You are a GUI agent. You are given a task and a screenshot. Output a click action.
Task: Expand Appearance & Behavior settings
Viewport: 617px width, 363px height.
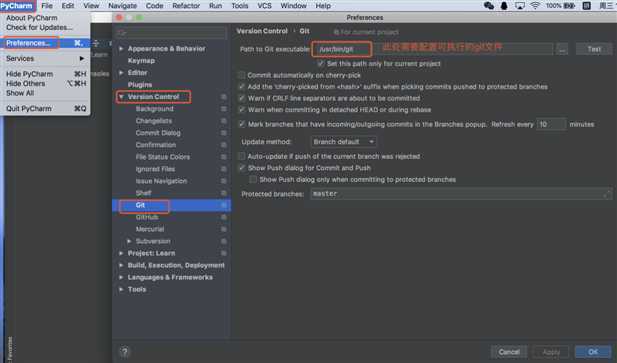coord(121,48)
